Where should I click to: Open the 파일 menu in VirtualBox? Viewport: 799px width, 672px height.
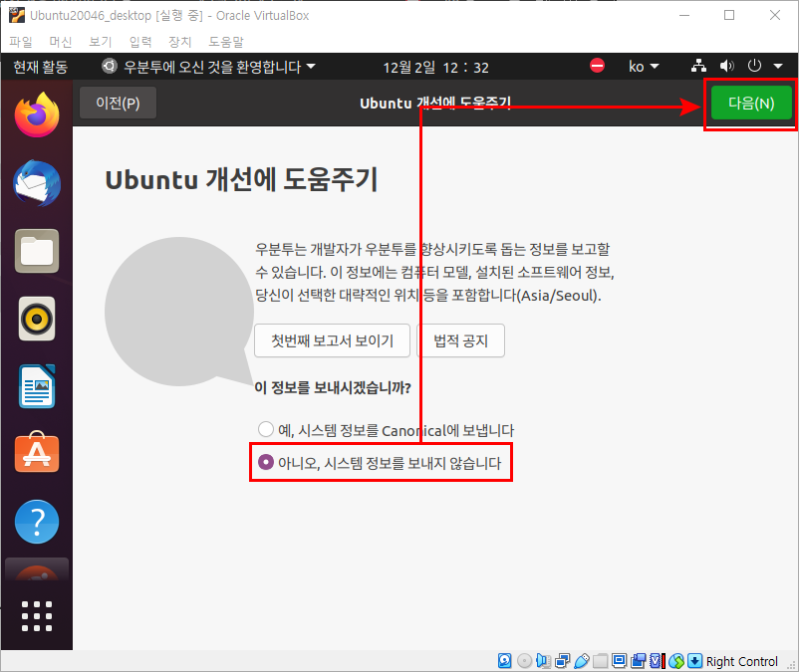pos(21,42)
